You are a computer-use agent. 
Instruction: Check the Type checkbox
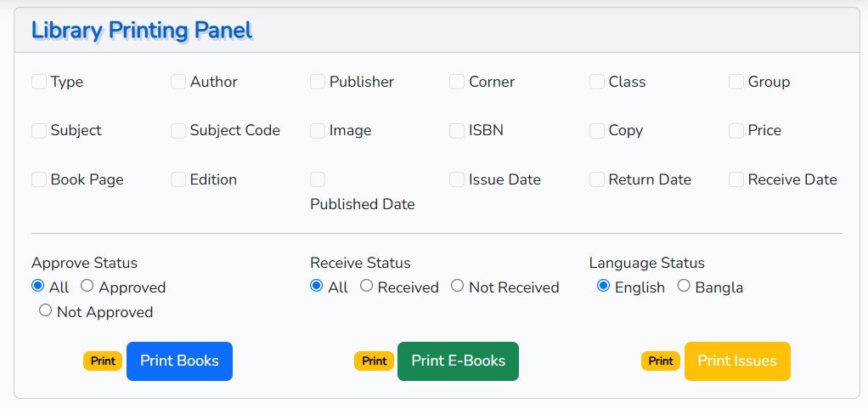tap(39, 82)
